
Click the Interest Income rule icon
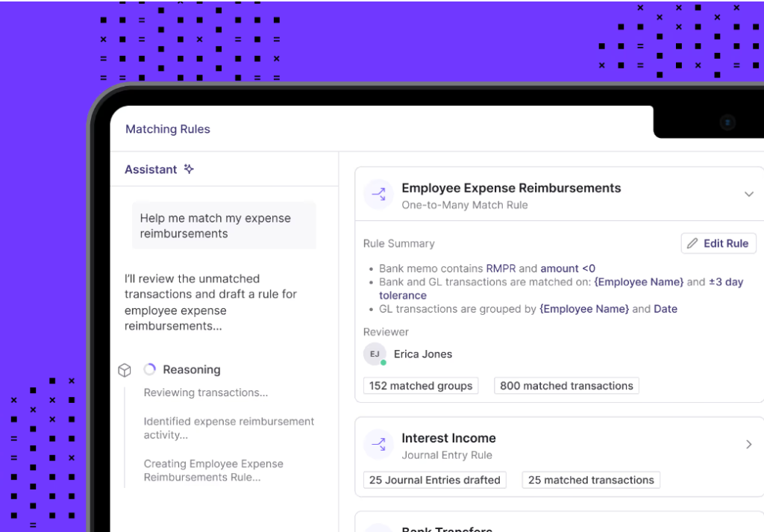click(x=379, y=445)
